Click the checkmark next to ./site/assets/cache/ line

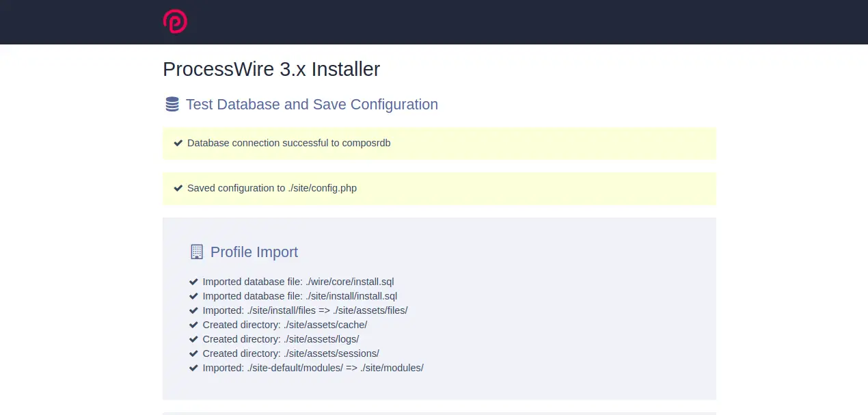(194, 325)
